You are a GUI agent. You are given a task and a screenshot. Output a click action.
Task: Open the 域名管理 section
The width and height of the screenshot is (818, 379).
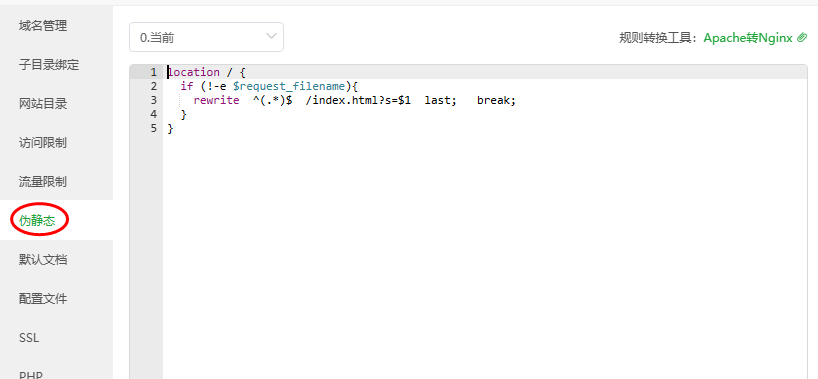[43, 26]
